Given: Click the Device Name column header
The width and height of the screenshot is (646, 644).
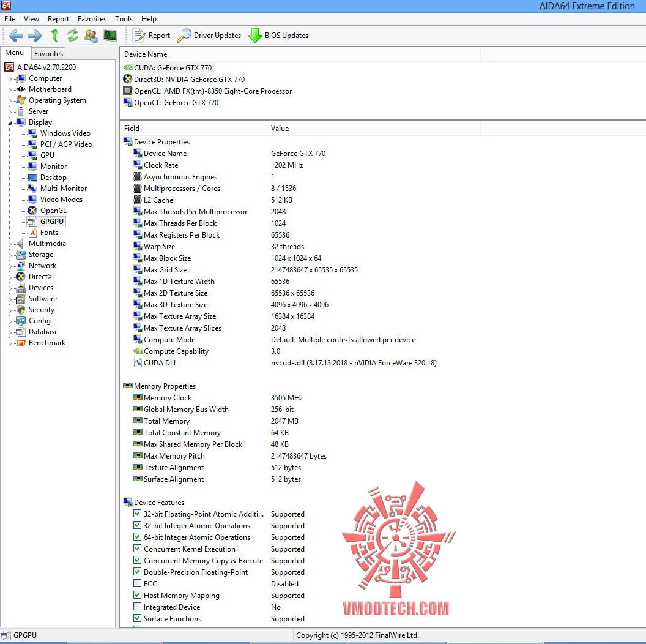Looking at the screenshot, I should click(300, 54).
